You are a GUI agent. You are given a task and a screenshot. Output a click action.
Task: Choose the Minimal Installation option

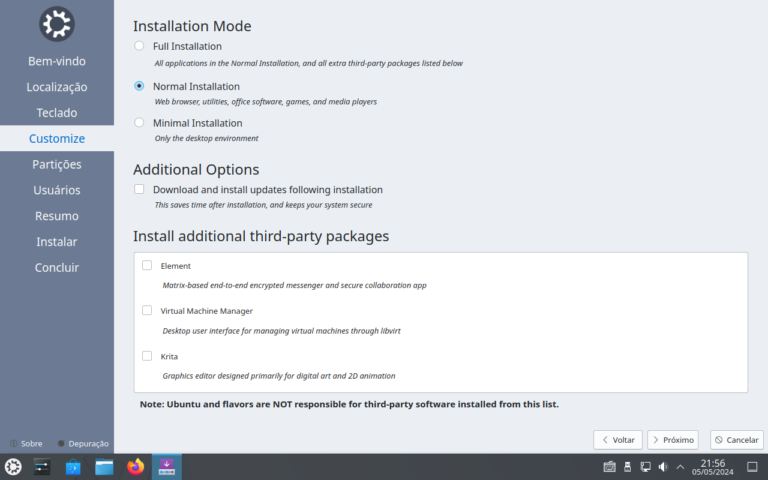[139, 123]
